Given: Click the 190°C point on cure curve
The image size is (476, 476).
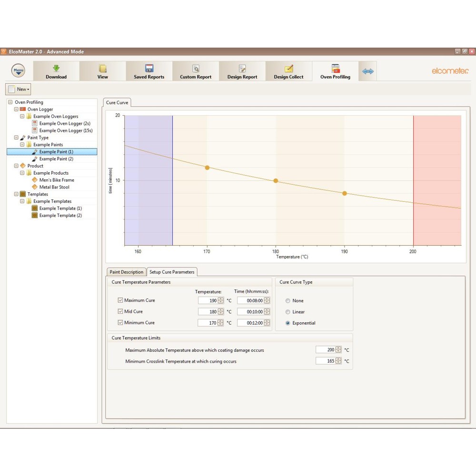Looking at the screenshot, I should point(345,193).
